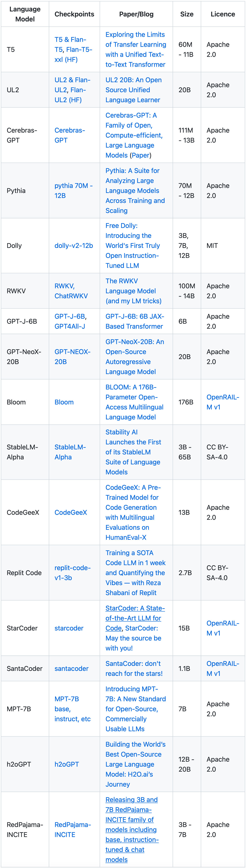Open the santacoder checkpoint link

click(x=71, y=669)
